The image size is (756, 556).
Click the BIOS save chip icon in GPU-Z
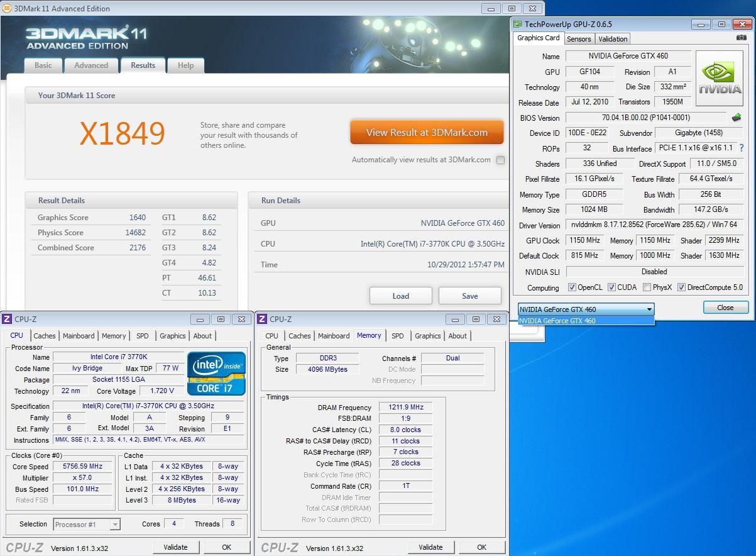[737, 117]
